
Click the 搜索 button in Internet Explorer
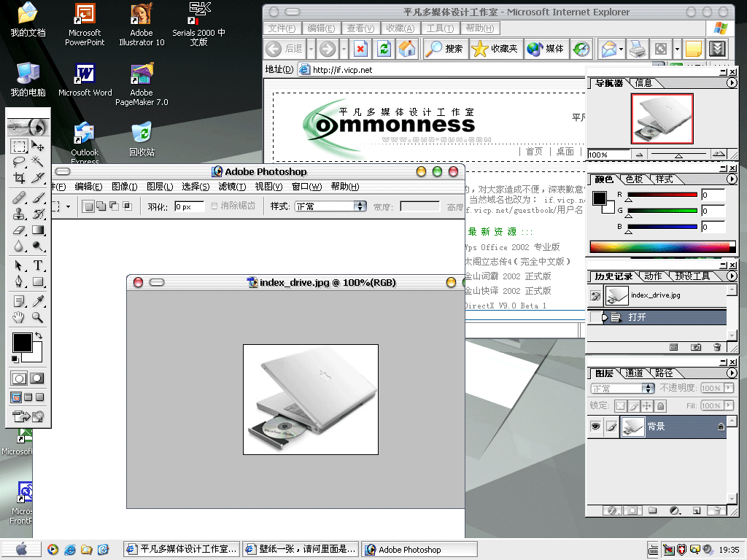(444, 49)
